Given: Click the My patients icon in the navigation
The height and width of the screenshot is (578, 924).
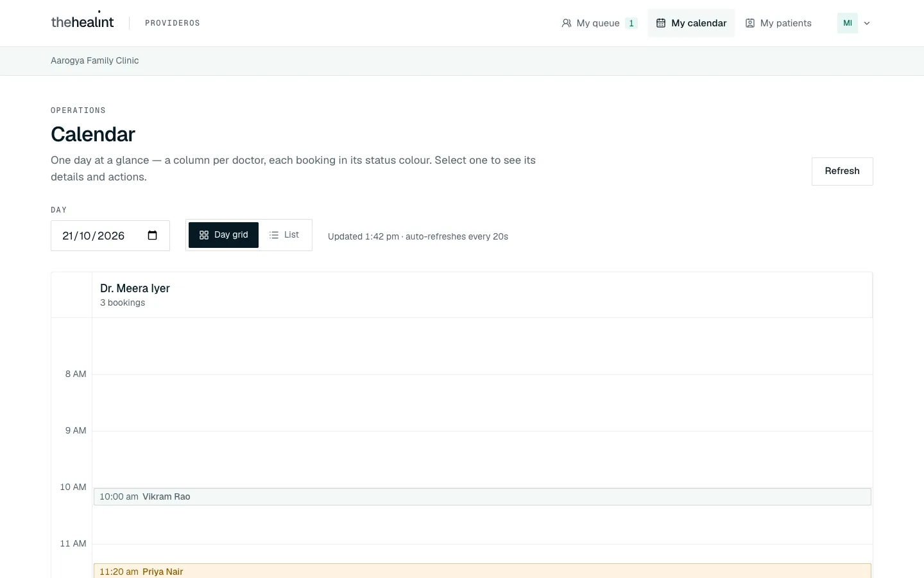Looking at the screenshot, I should [749, 23].
